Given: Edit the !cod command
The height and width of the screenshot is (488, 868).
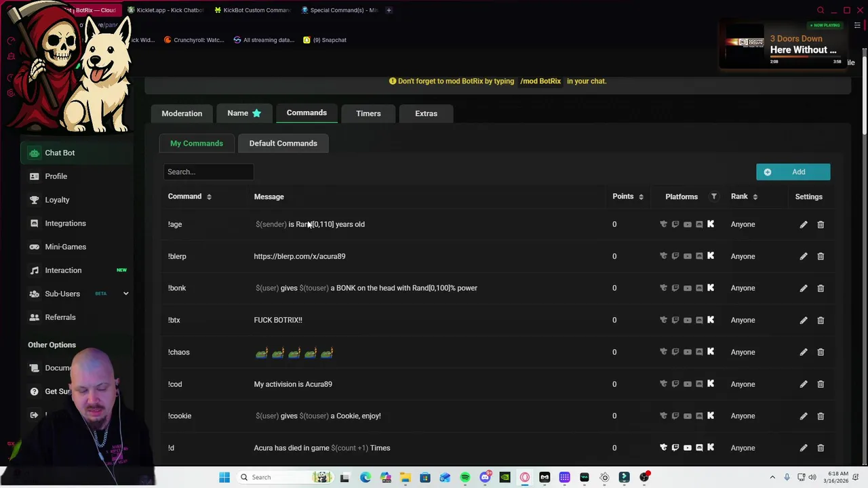Looking at the screenshot, I should coord(804,384).
